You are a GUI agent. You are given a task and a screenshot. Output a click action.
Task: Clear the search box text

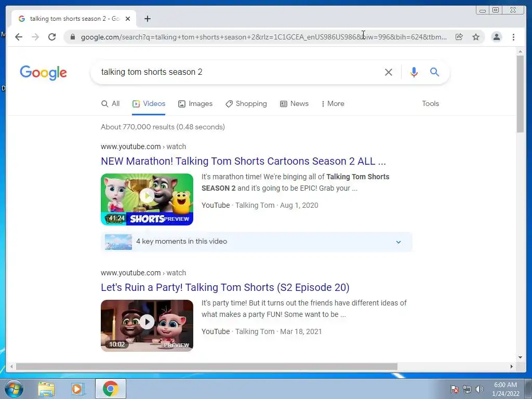coord(389,72)
